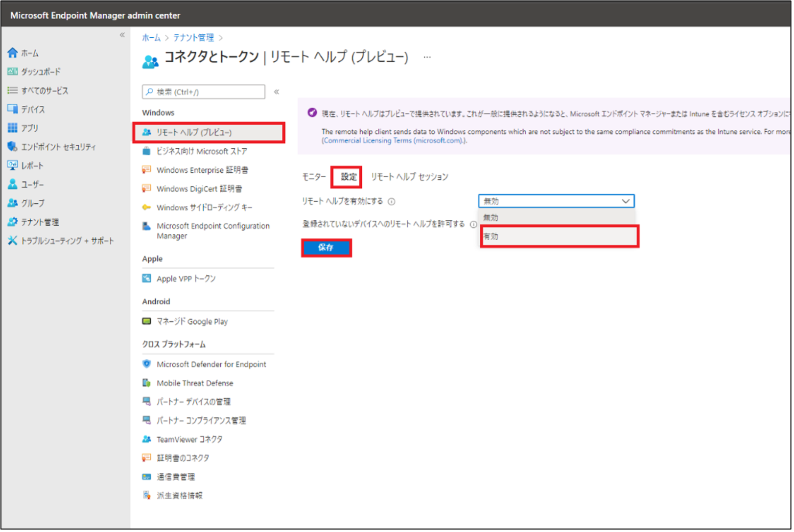
Task: Click the コネクタとトークン page header icon
Action: (151, 61)
